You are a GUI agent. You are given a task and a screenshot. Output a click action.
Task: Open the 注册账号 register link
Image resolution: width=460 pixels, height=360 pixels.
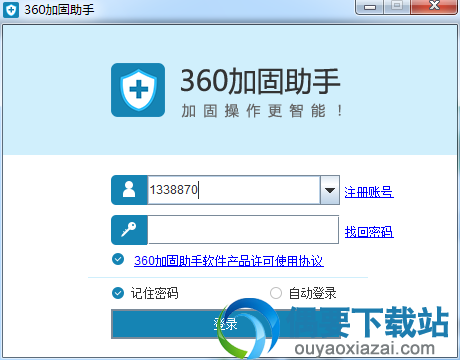point(369,192)
